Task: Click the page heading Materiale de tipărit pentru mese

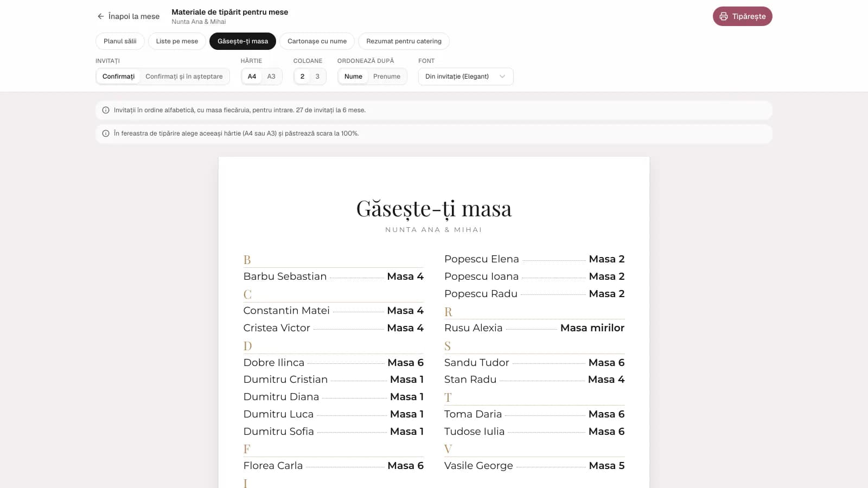Action: coord(230,12)
